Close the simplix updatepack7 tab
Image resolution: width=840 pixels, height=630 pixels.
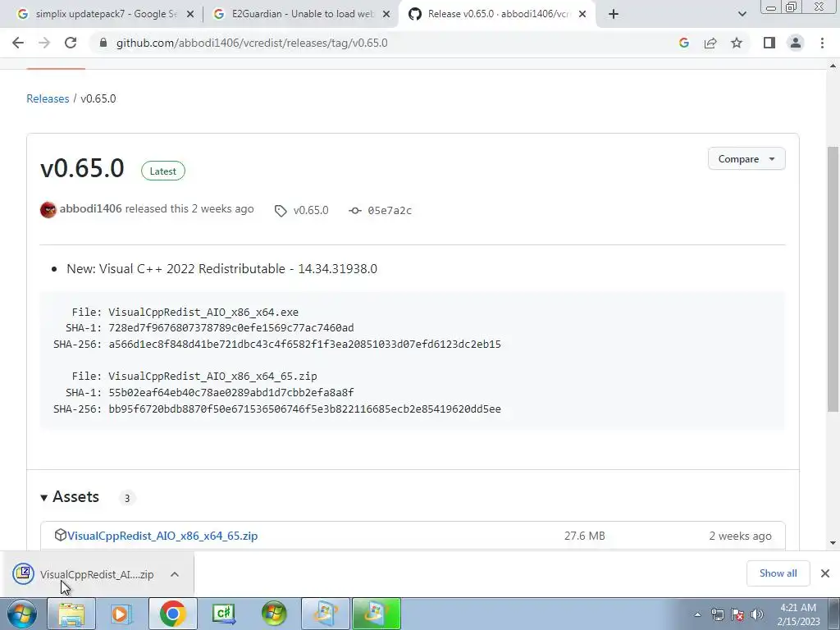pyautogui.click(x=190, y=15)
